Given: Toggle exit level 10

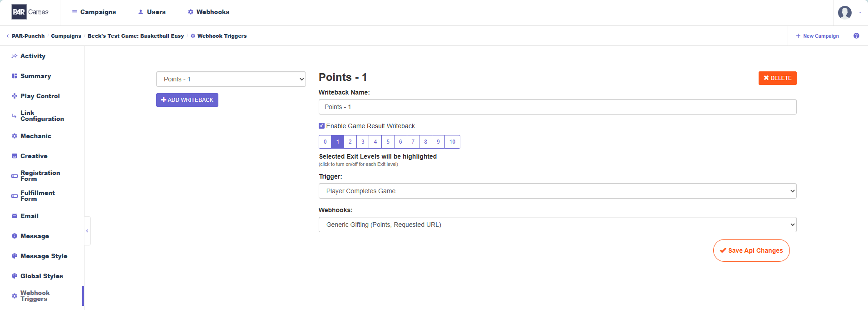Looking at the screenshot, I should (452, 142).
